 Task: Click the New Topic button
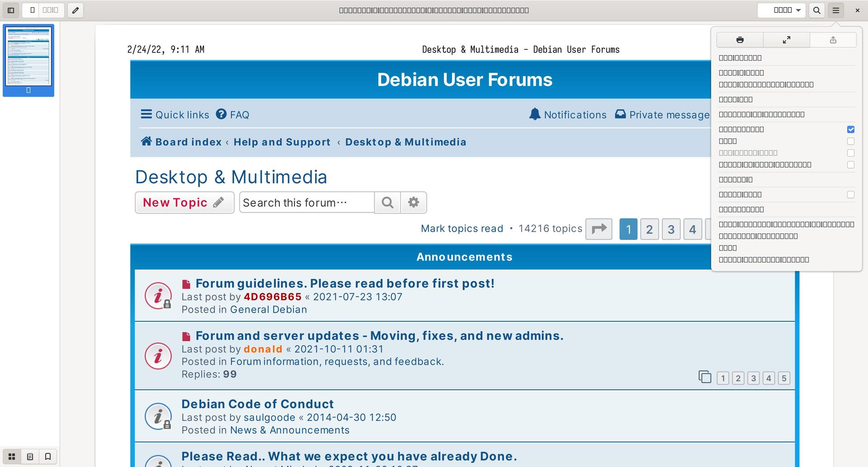click(184, 202)
